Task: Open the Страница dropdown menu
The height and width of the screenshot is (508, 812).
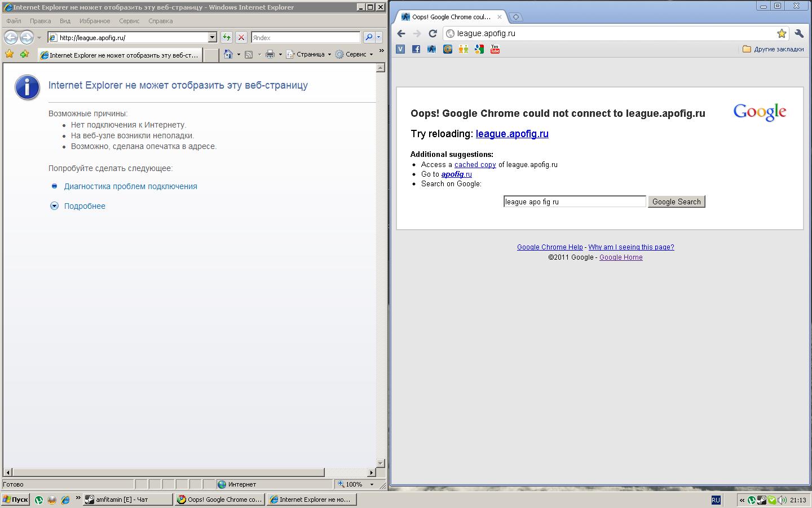Action: click(308, 54)
